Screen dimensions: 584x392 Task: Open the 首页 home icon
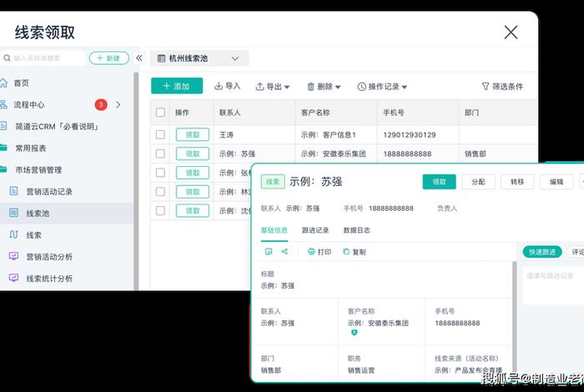point(3,83)
